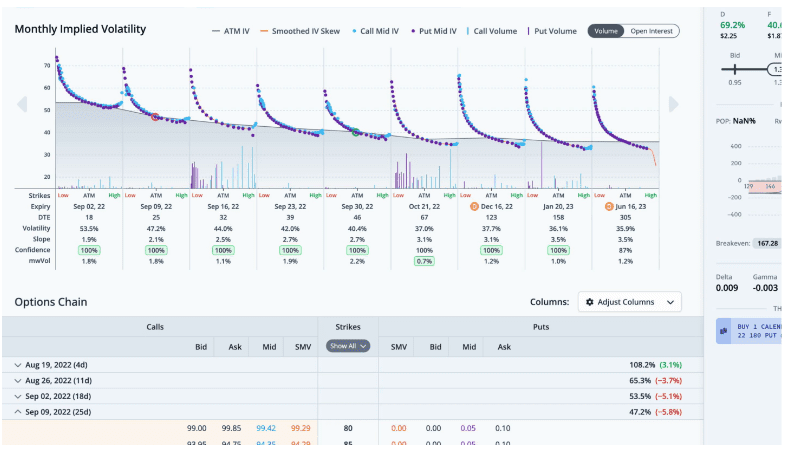Screen dimensions: 788x455
Task: Click the orange icon beside Dec 16, 22
Action: click(x=474, y=206)
